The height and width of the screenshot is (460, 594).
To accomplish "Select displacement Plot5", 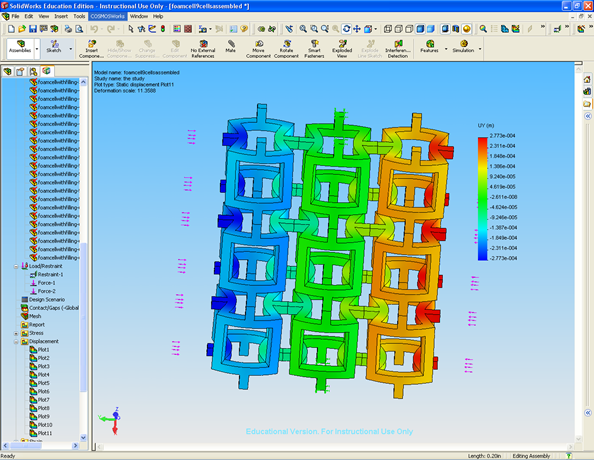I will 39,383.
